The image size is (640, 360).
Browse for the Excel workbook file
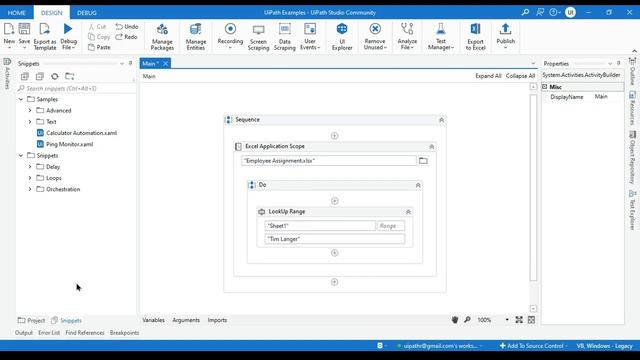pyautogui.click(x=423, y=161)
